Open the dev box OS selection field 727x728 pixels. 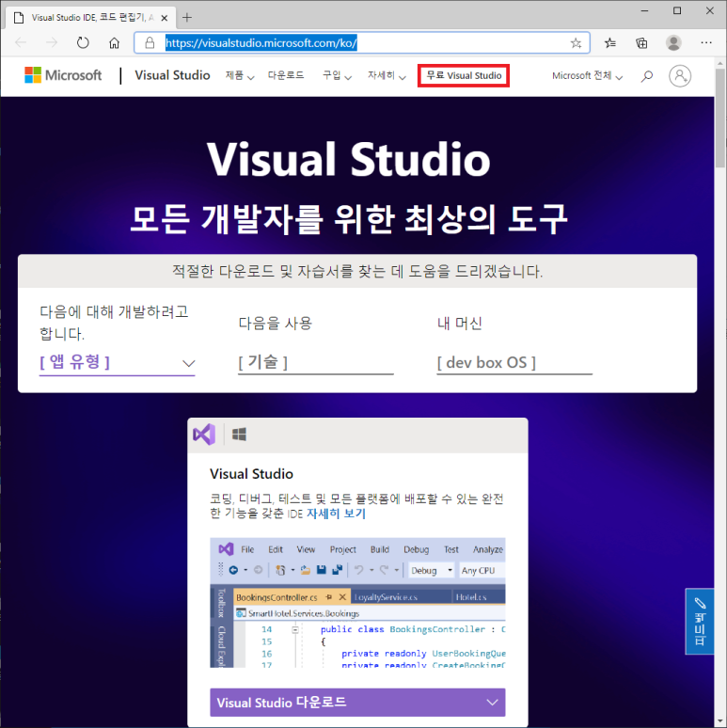pos(514,362)
